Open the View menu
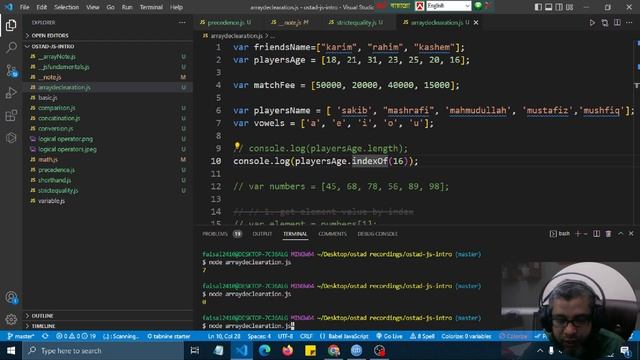 pos(93,7)
